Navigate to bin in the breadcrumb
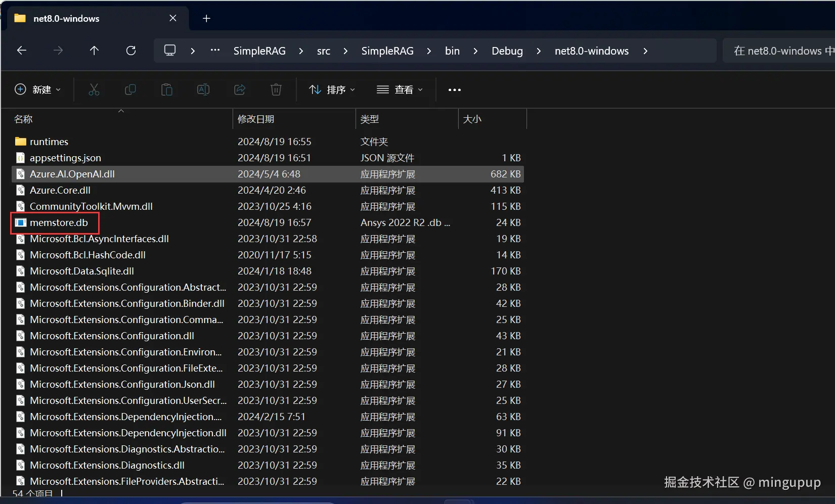 pos(452,51)
